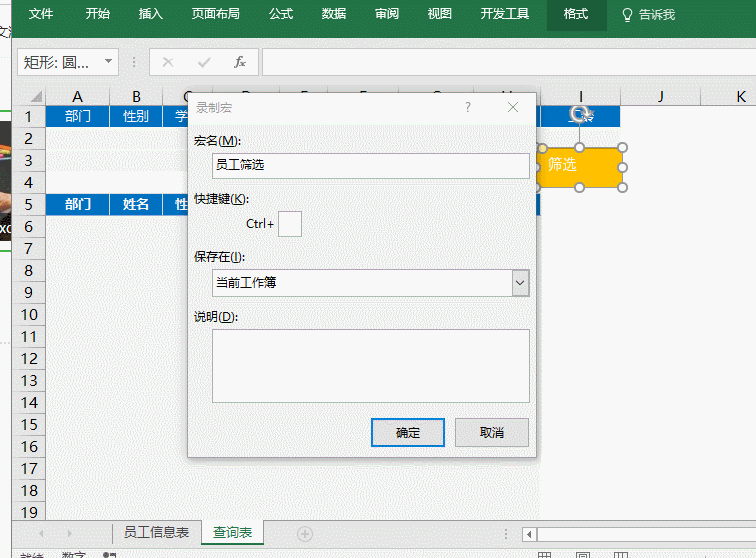756x558 pixels.
Task: Click the orange 筛选 shape button
Action: [578, 166]
